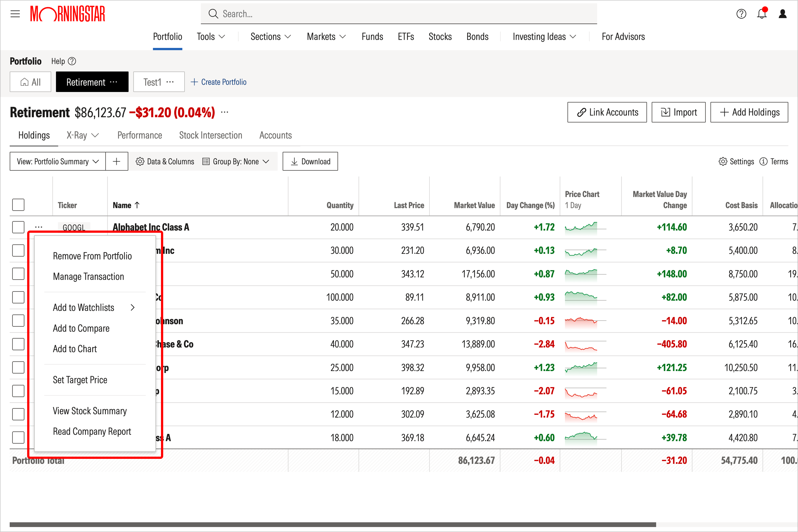Check the Alphabet Inc Class A row checkbox
798x532 pixels.
coord(18,227)
